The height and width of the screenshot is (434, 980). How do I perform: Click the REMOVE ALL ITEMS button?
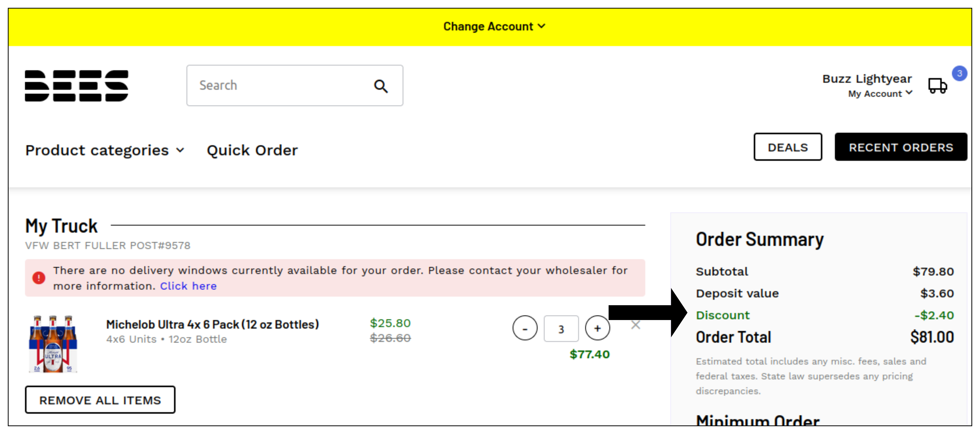click(100, 400)
